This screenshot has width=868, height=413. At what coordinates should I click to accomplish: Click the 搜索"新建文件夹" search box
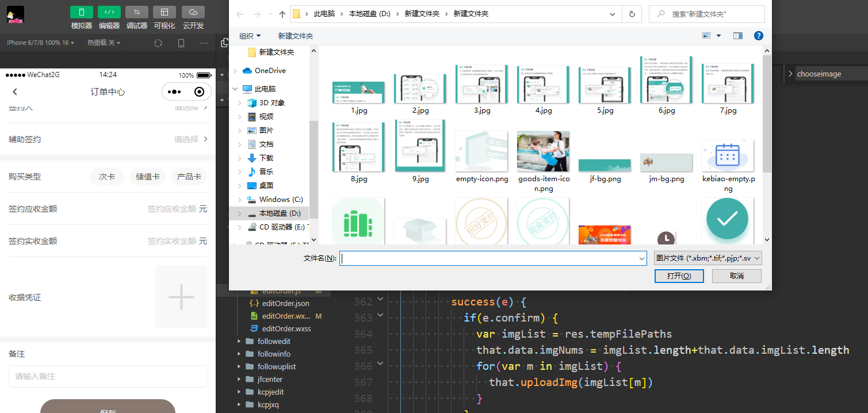click(x=706, y=14)
